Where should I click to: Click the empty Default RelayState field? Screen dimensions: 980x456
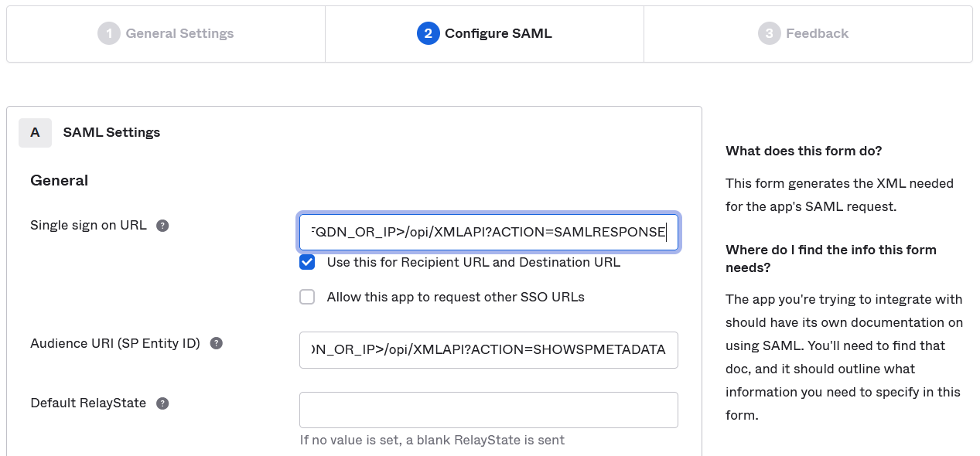pos(489,410)
